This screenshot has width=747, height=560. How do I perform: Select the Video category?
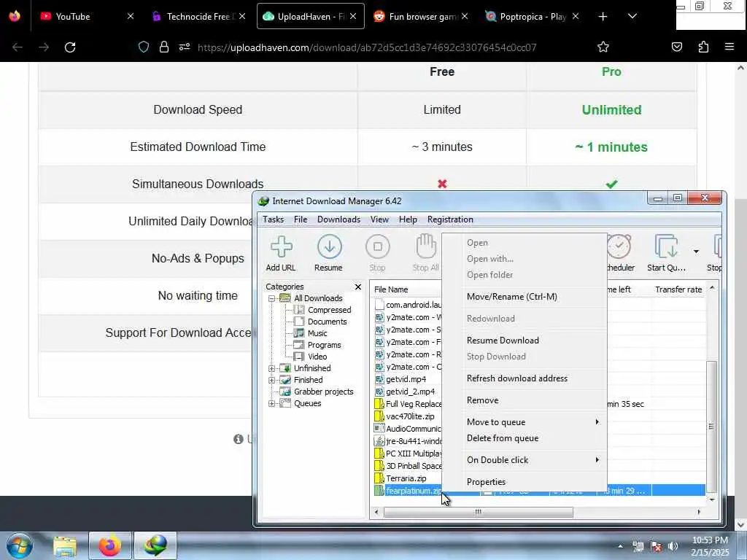pyautogui.click(x=317, y=357)
